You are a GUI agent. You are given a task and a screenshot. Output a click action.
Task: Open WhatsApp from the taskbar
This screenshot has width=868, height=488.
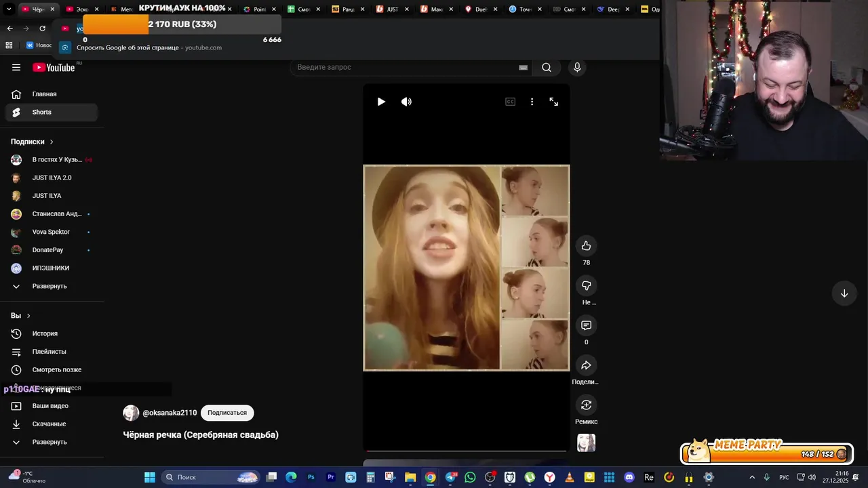[470, 477]
